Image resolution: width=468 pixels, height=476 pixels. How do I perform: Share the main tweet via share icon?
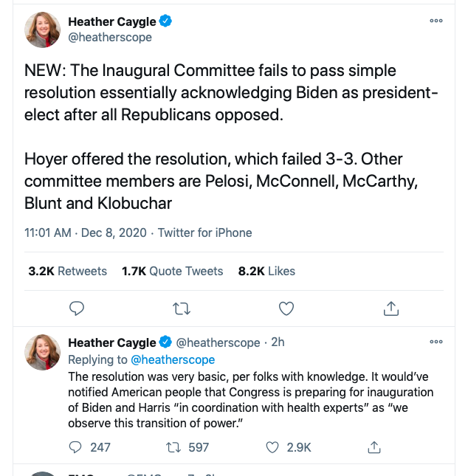390,308
